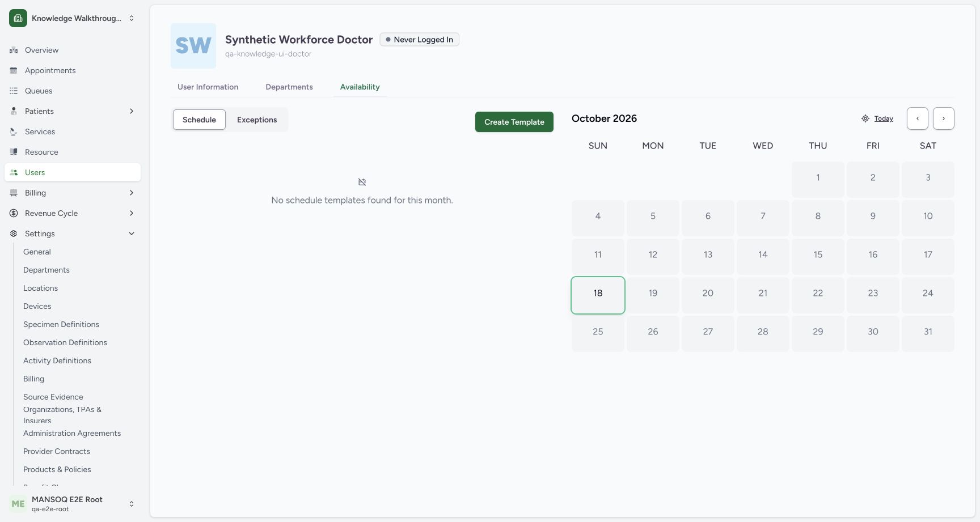Switch to the User Information tab
The height and width of the screenshot is (522, 980).
(x=208, y=87)
